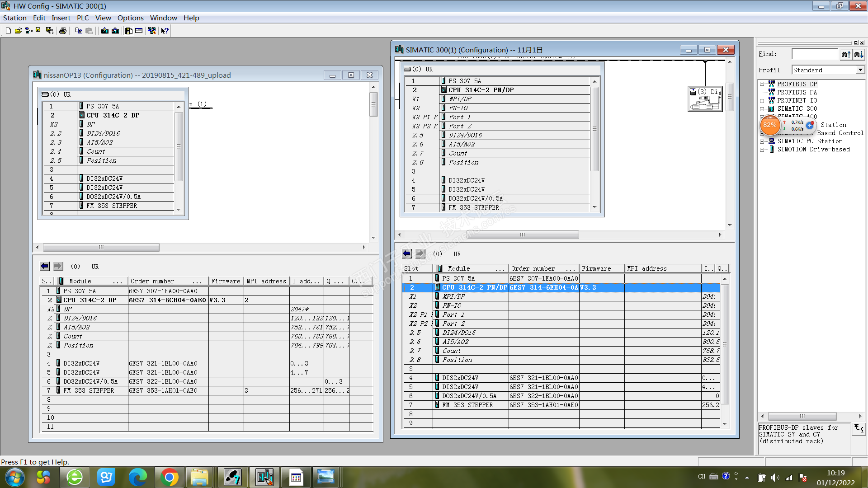Click the Save and Compile icon
Image resolution: width=868 pixels, height=488 pixels.
[50, 31]
